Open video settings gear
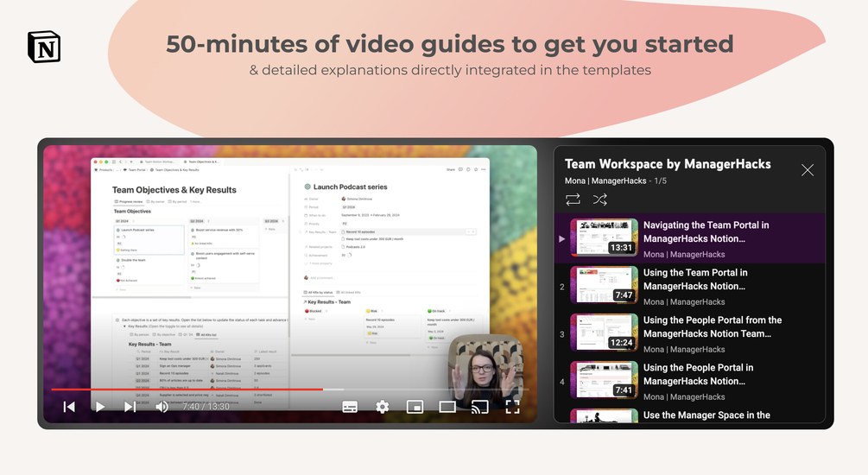The width and height of the screenshot is (868, 475). [x=382, y=408]
